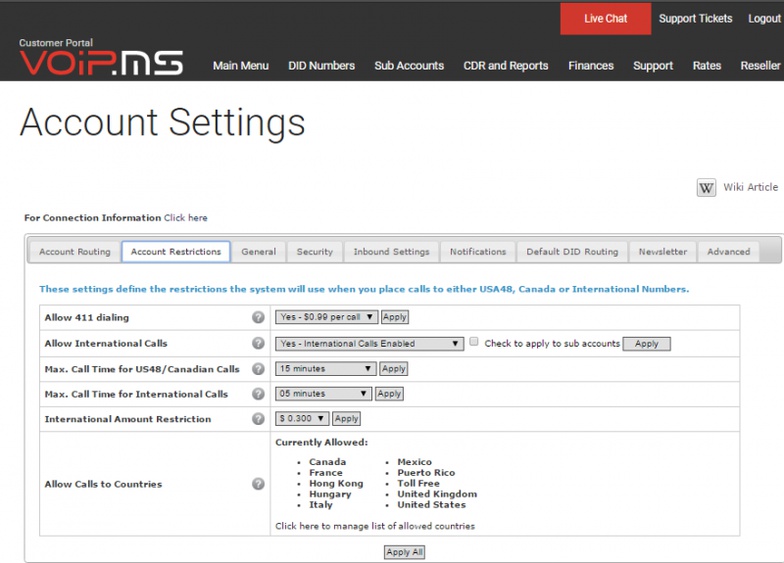Open help icon for Allow 411 dialing

point(258,318)
